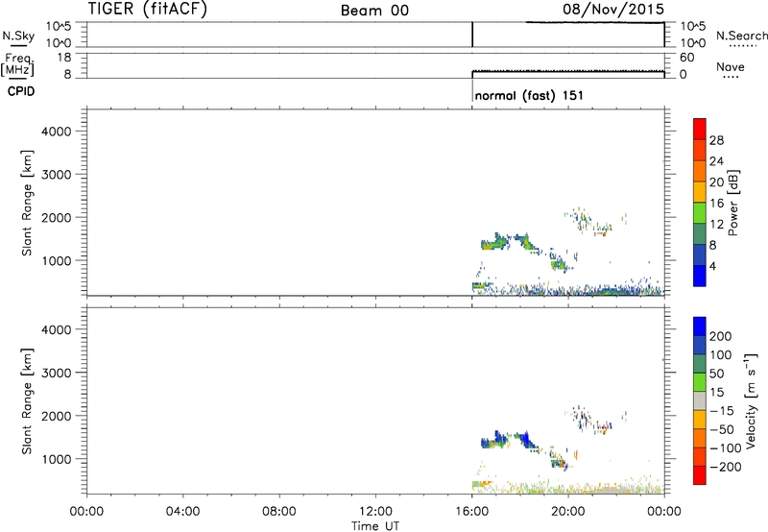Image resolution: width=768 pixels, height=532 pixels.
Task: Click the 'Time UT' axis title
Action: [375, 525]
